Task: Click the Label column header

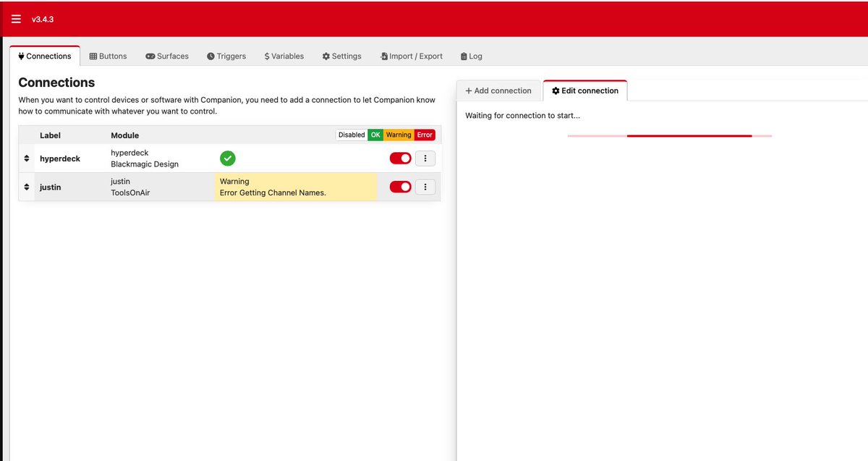Action: (x=50, y=135)
